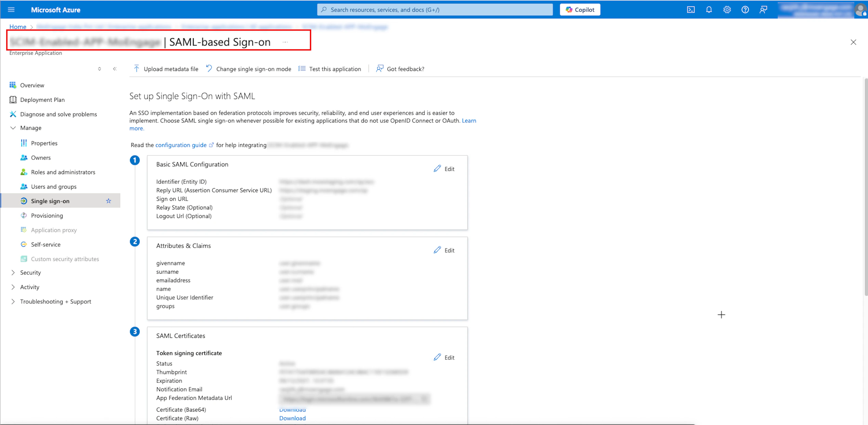
Task: Collapse the Manage section
Action: click(13, 128)
